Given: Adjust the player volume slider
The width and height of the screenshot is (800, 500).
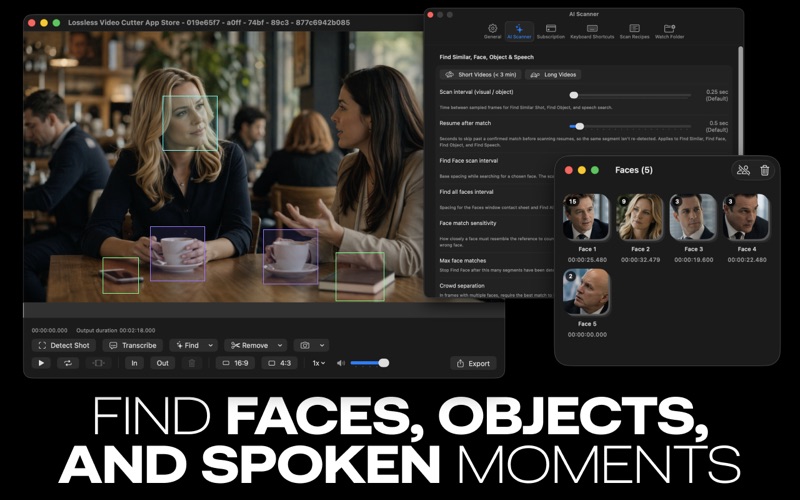Looking at the screenshot, I should [x=369, y=363].
